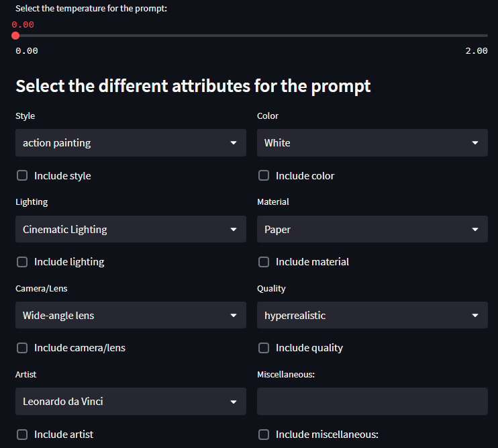Click the Material dropdown chevron icon
Image resolution: width=498 pixels, height=448 pixels.
coord(475,230)
